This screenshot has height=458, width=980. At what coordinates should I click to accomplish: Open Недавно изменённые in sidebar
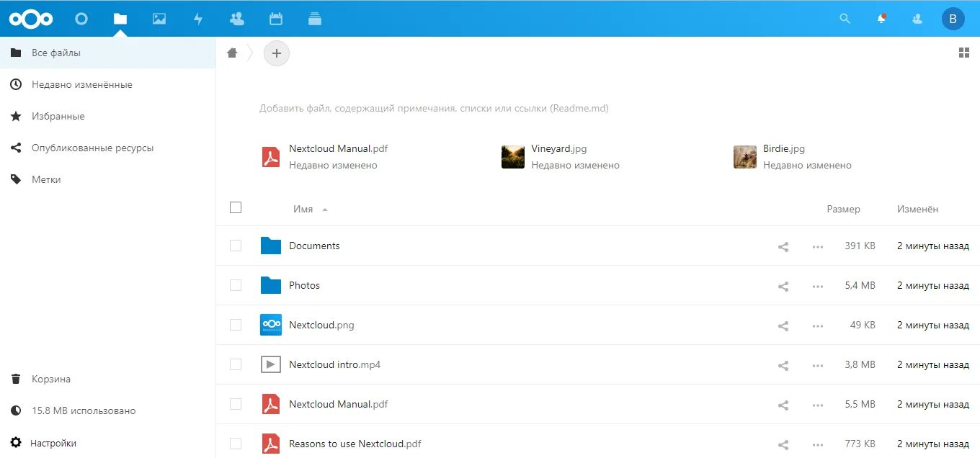click(108, 84)
